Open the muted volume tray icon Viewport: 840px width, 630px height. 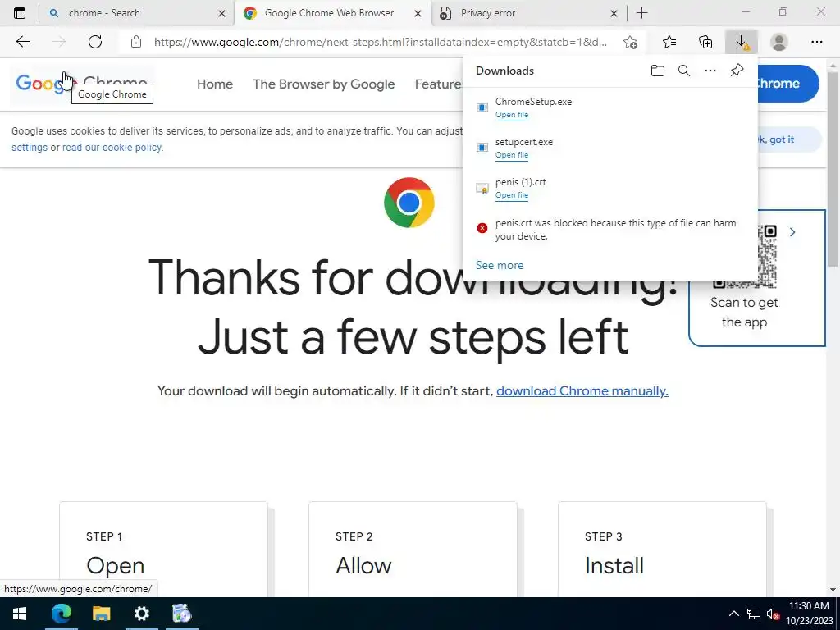click(x=773, y=614)
